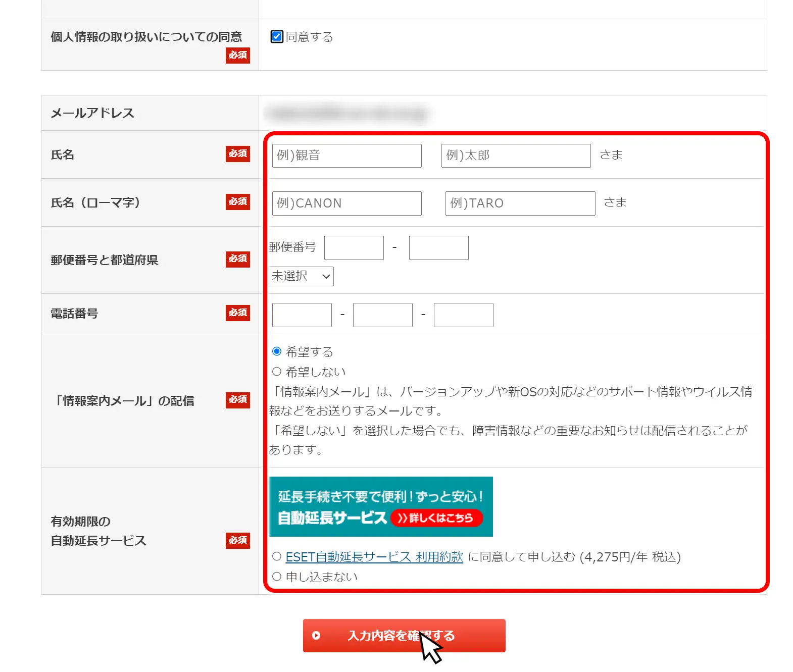Click the first 電話番号 phone box
The image size is (793, 672).
coord(302,315)
